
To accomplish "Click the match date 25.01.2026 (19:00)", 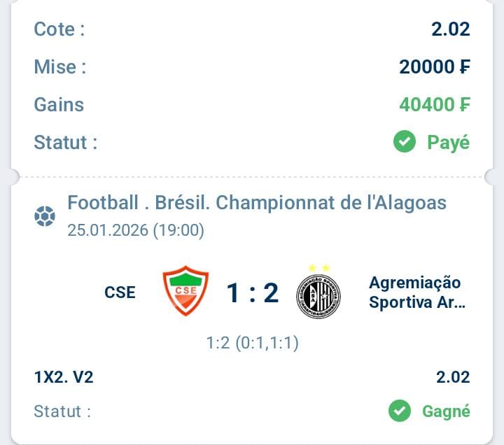I will (x=136, y=230).
